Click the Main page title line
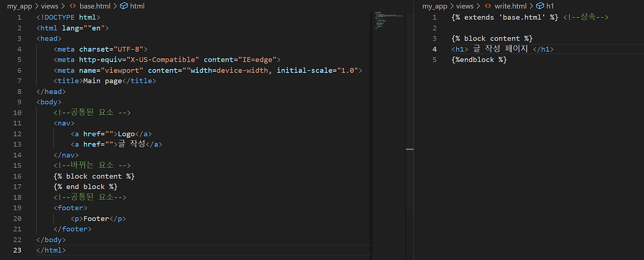This screenshot has height=260, width=644. click(105, 80)
